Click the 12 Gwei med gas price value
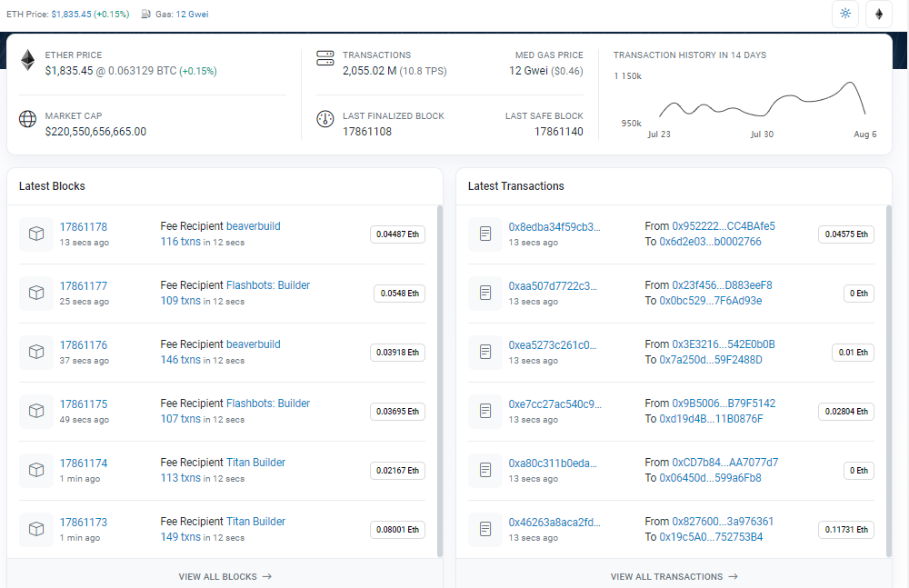The width and height of the screenshot is (909, 588). point(528,71)
